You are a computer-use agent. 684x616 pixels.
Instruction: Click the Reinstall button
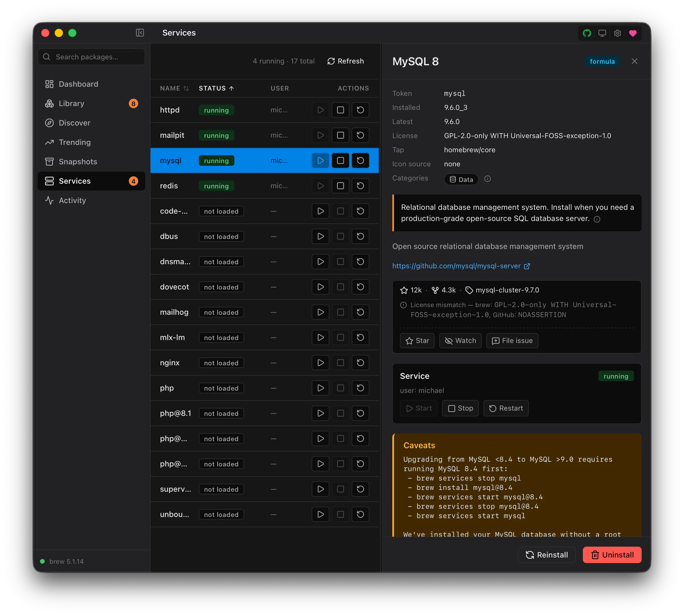546,555
